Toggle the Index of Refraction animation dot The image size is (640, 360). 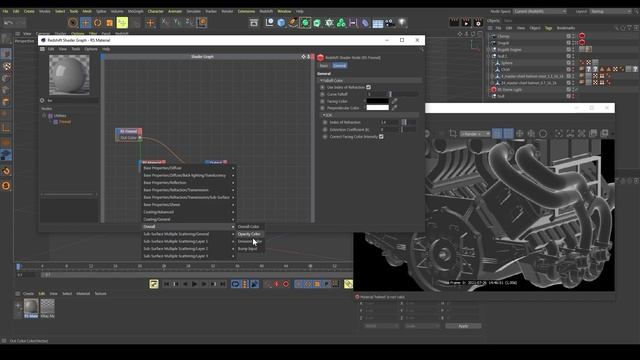[x=325, y=122]
